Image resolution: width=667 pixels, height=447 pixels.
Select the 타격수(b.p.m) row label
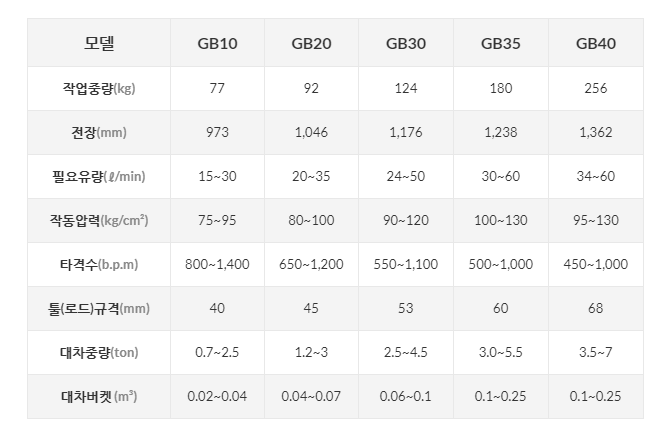click(99, 265)
